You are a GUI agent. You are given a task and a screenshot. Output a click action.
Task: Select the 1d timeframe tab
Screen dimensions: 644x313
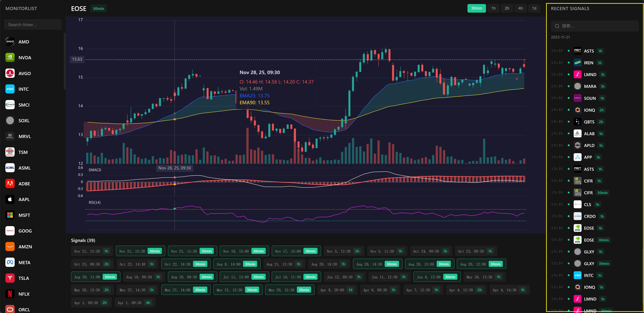coord(534,8)
